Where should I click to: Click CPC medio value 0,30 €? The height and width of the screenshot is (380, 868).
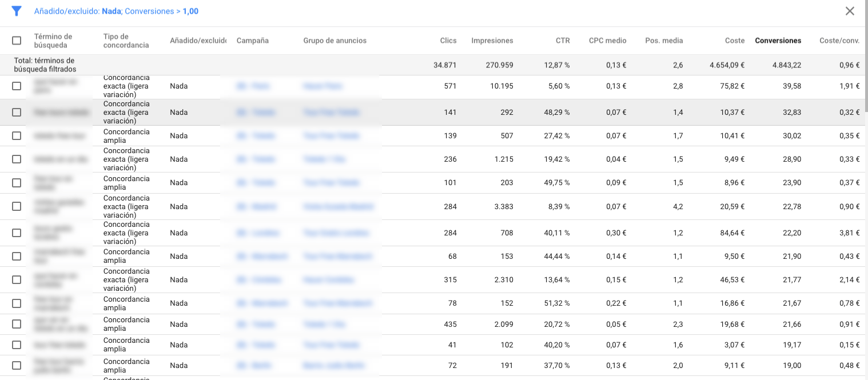616,233
